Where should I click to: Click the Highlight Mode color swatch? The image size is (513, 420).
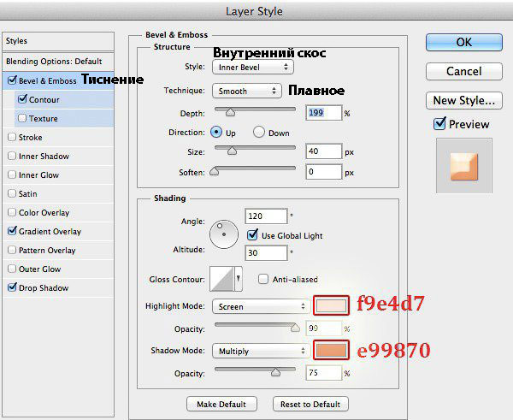[331, 305]
